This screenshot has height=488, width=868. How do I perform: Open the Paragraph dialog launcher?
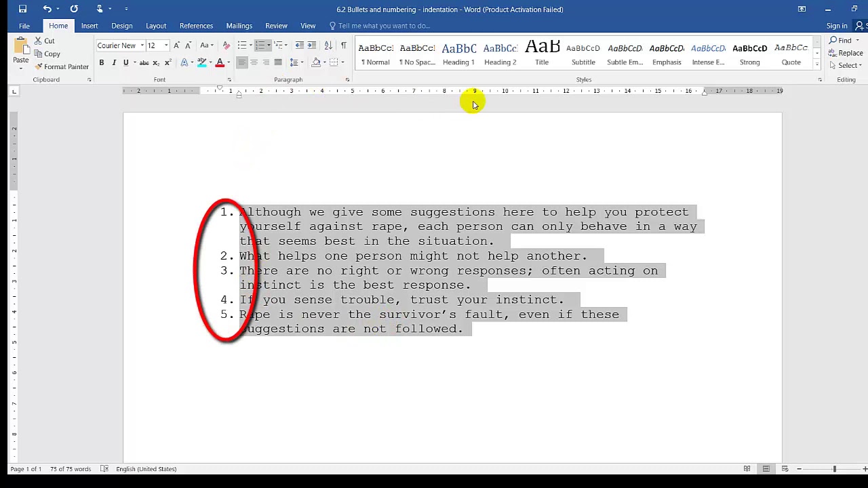347,80
